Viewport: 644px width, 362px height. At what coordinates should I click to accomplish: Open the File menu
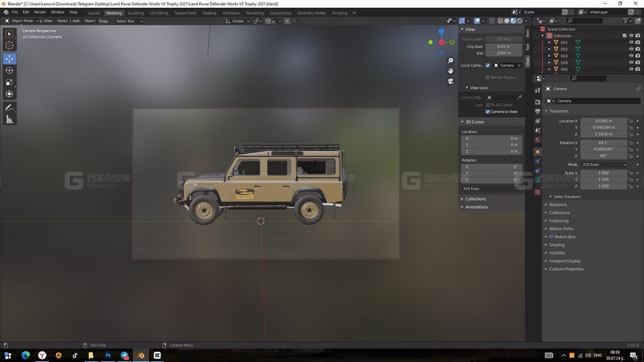(15, 12)
